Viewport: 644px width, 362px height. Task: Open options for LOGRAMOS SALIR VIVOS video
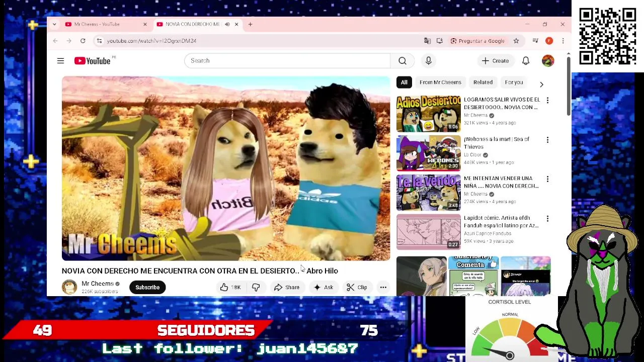click(547, 101)
